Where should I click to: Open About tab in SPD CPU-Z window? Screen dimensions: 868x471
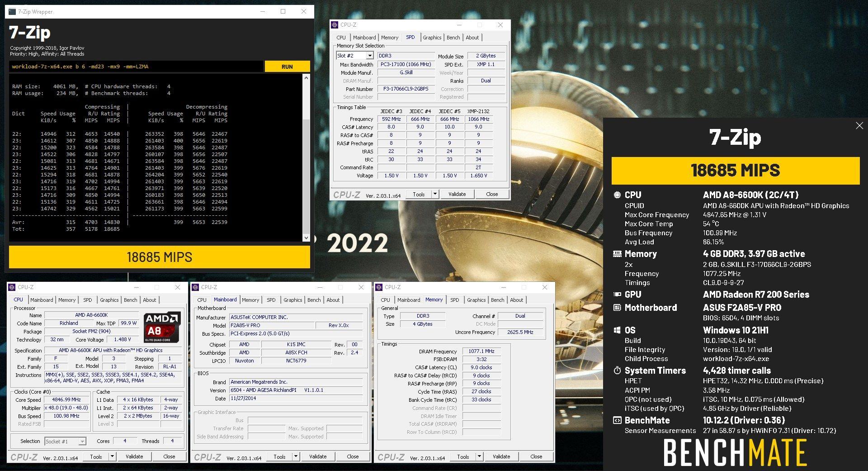[472, 38]
